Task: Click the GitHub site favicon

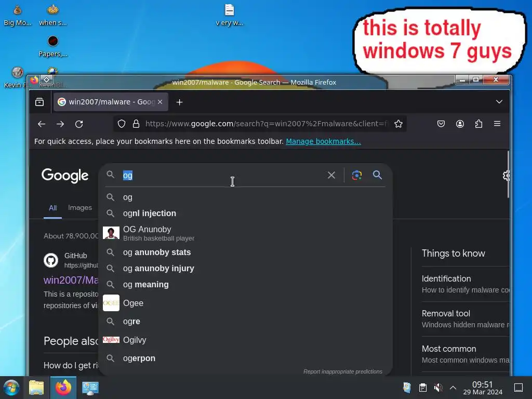Action: 51,260
